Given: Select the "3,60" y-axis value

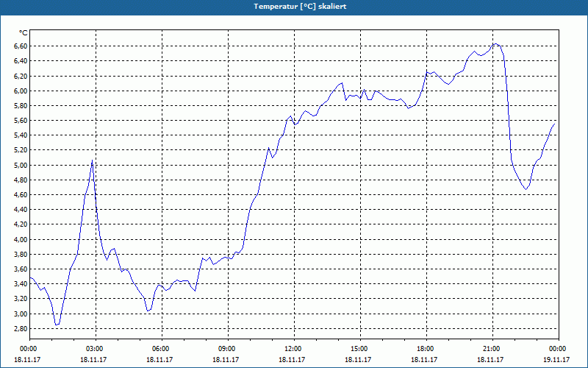Looking at the screenshot, I should click(x=21, y=269).
